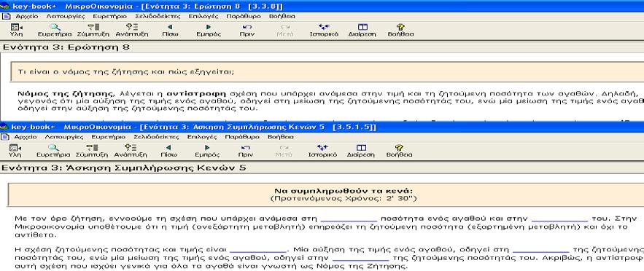The width and height of the screenshot is (644, 271).
Task: Open Επιλογές menu in bottom window
Action: click(202, 137)
